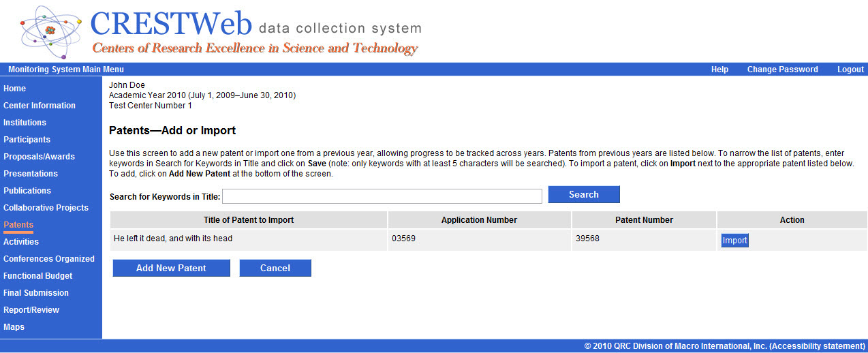Viewport: 868px width, 353px height.
Task: Click the Search button
Action: (584, 194)
